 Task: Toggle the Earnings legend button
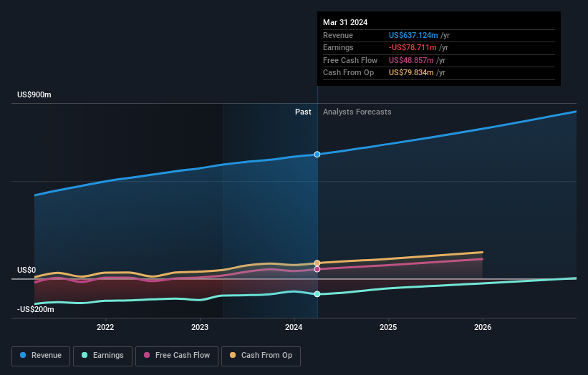pyautogui.click(x=102, y=356)
